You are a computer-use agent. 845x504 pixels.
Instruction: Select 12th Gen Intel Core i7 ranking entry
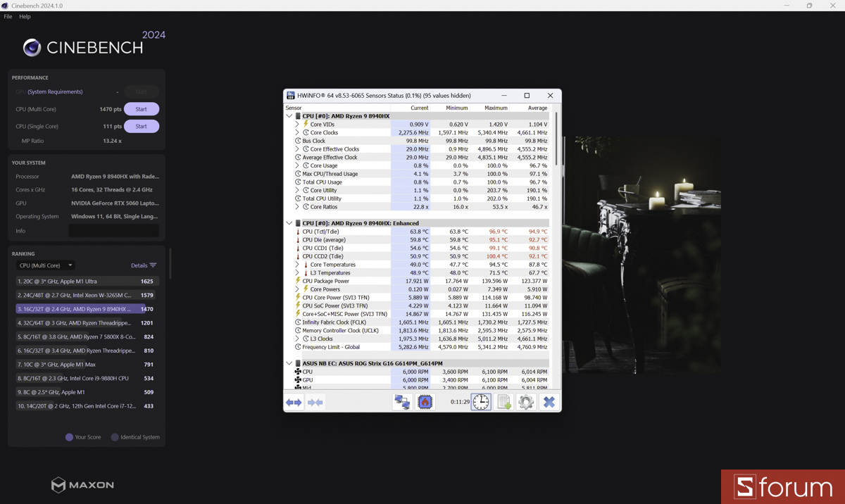point(85,406)
